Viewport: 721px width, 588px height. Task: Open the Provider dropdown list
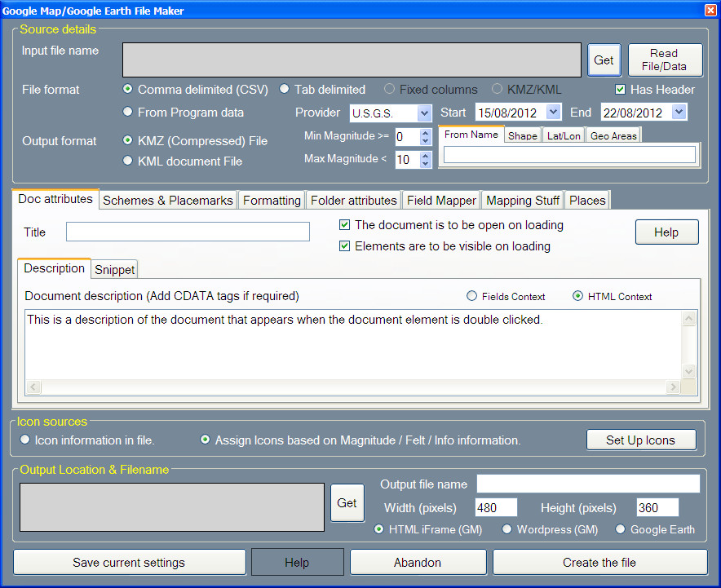tap(423, 113)
